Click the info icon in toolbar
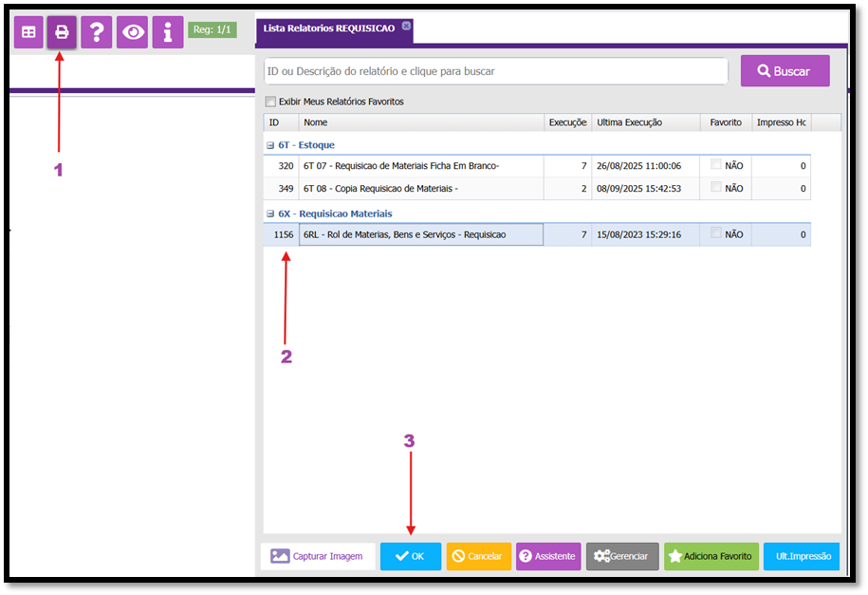 (x=167, y=32)
